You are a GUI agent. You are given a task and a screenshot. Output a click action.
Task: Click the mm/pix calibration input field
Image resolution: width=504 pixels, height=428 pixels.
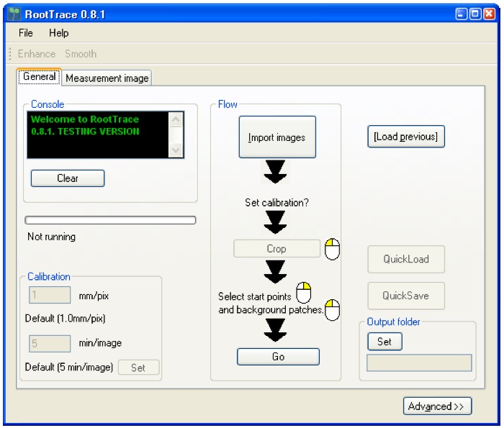tap(50, 295)
